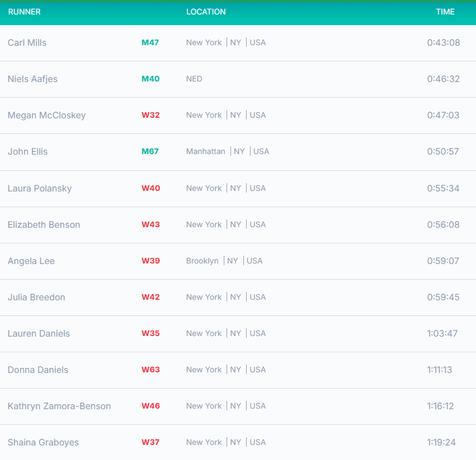Click the W42 age group label
The image size is (476, 460).
point(151,297)
